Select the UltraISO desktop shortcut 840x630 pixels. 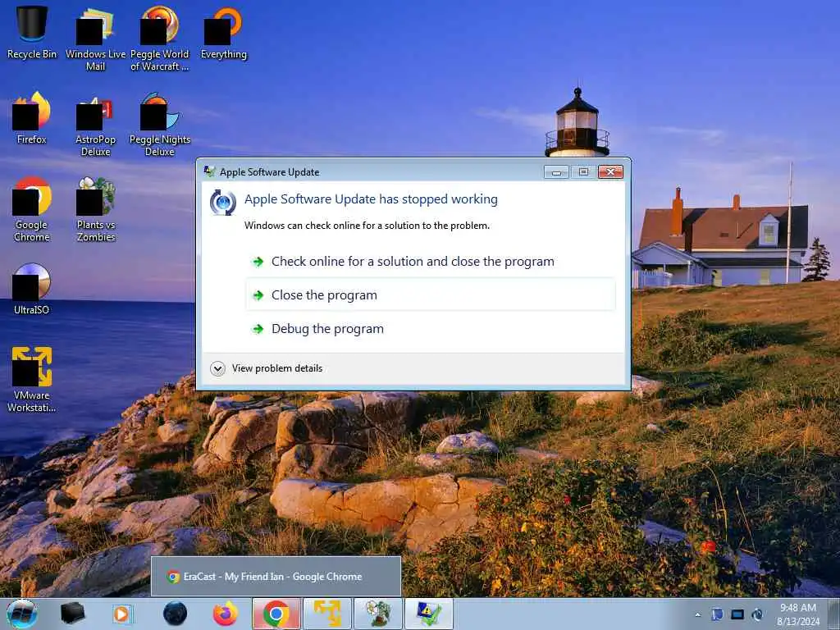click(32, 288)
